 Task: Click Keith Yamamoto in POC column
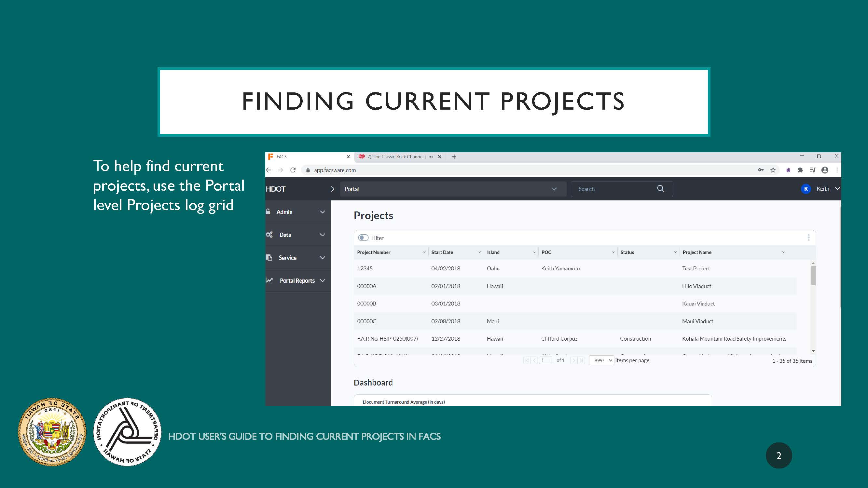click(560, 268)
